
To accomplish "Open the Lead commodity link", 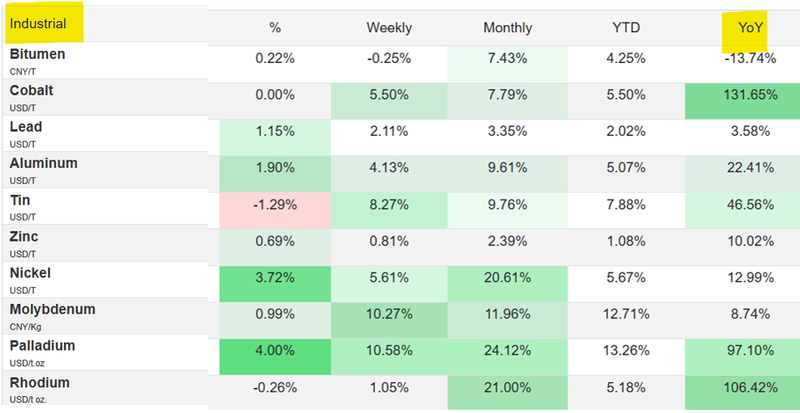I will pyautogui.click(x=26, y=127).
